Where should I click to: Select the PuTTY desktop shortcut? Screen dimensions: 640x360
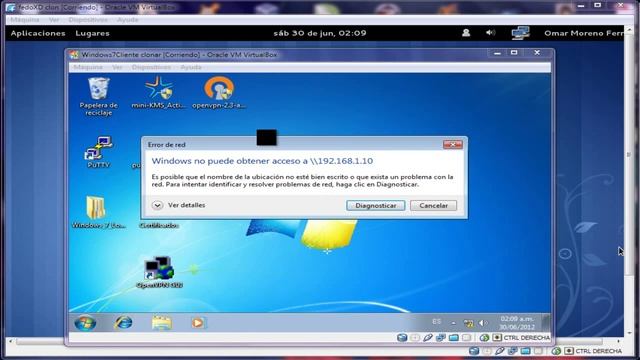[x=98, y=152]
